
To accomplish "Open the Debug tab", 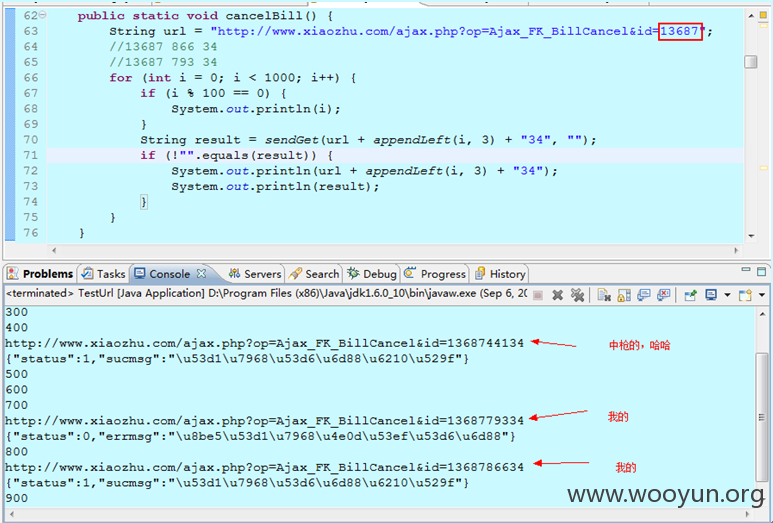I will [372, 274].
